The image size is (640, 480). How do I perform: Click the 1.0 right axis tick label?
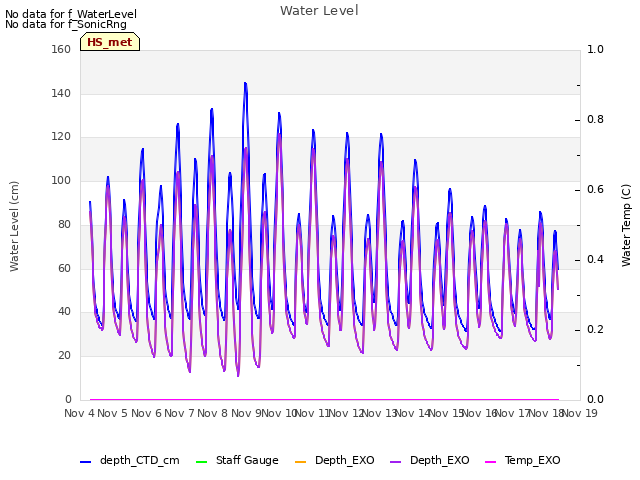[x=595, y=49]
